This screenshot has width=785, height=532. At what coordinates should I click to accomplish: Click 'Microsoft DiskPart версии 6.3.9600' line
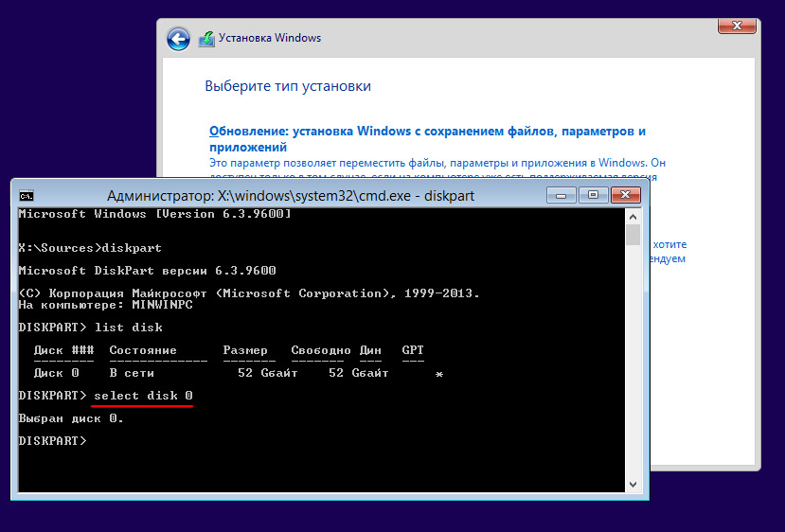[147, 271]
